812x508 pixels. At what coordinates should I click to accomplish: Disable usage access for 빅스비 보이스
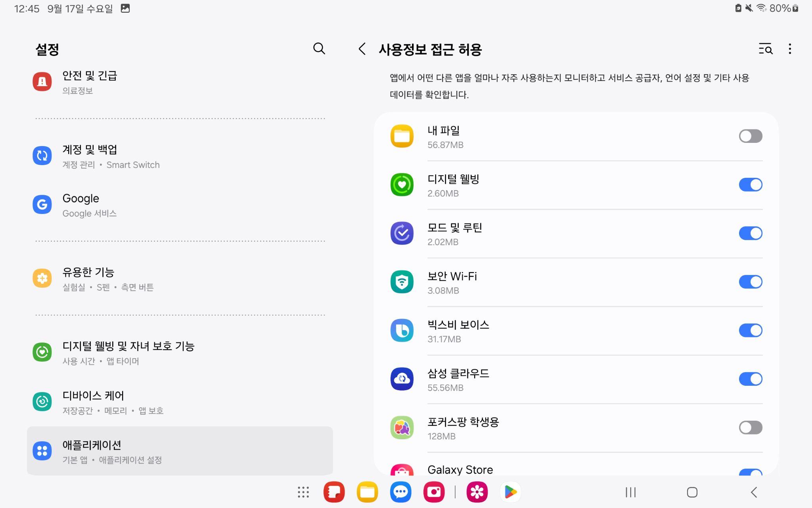[x=750, y=331]
